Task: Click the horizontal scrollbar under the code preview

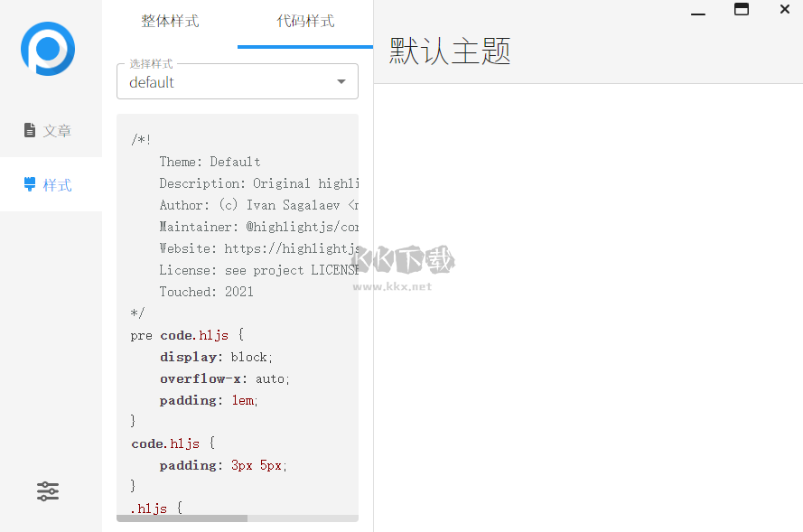Action: 181,518
